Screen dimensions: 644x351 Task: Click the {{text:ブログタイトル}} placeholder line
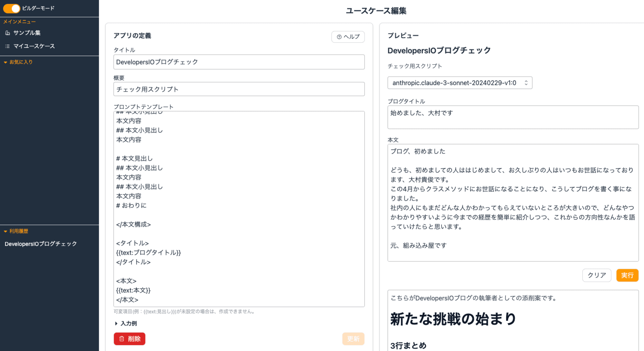click(x=148, y=253)
